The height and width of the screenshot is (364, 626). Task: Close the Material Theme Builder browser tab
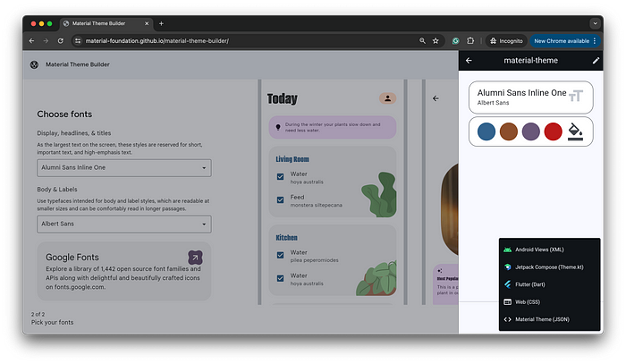(x=147, y=23)
